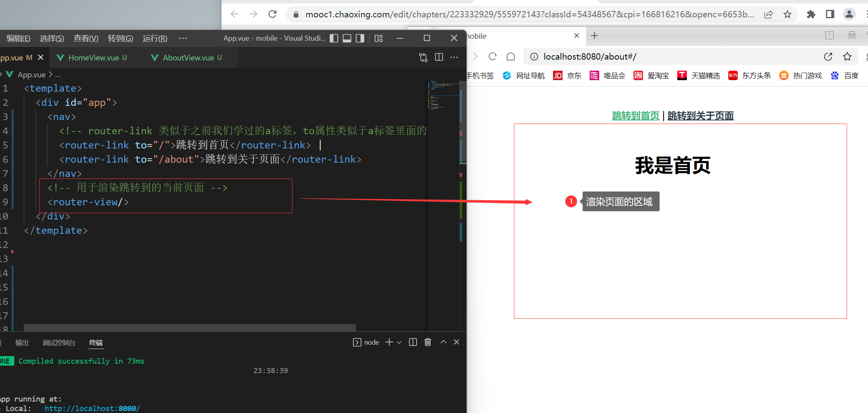Click the split editor right icon

(x=439, y=57)
